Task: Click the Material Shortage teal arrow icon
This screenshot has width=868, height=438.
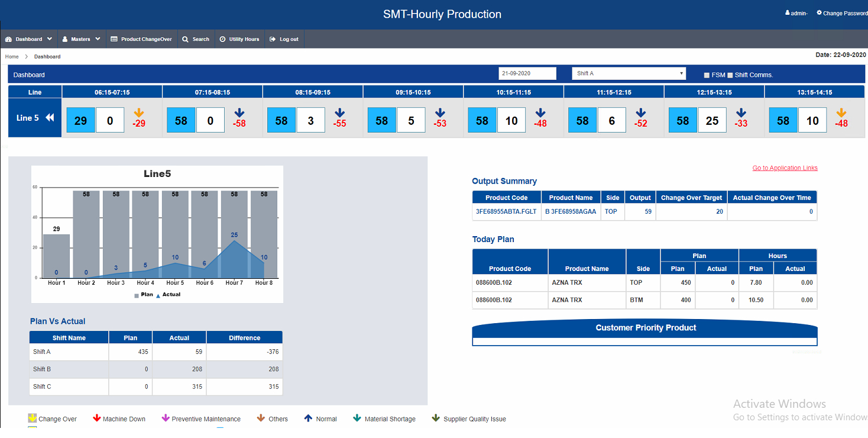Action: [x=357, y=418]
